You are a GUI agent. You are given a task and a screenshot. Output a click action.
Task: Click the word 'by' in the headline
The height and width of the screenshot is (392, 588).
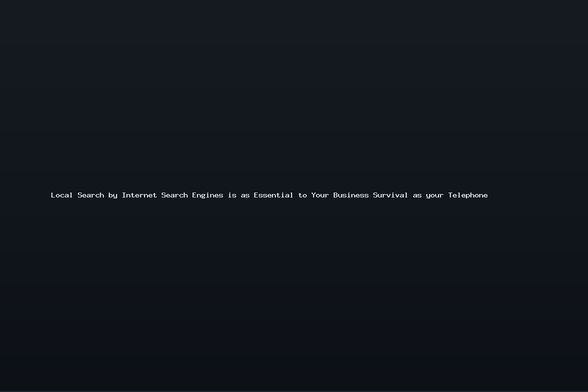click(113, 196)
